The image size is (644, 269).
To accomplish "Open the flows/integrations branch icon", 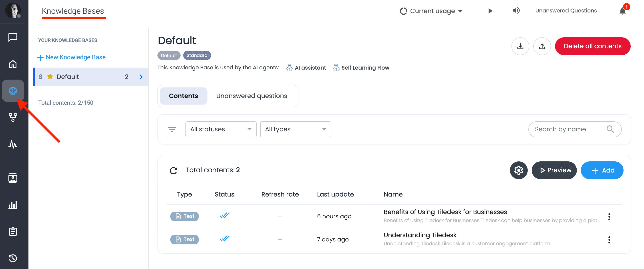I will point(13,117).
